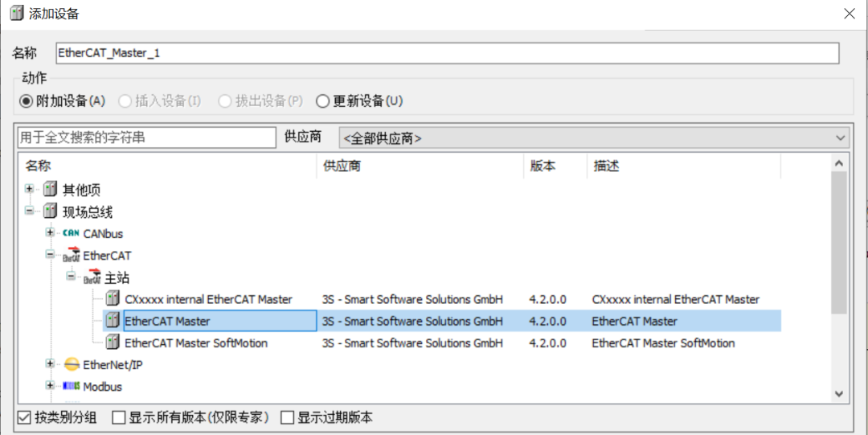The height and width of the screenshot is (435, 868).
Task: Click the device icon next to 其他项
Action: (x=50, y=190)
